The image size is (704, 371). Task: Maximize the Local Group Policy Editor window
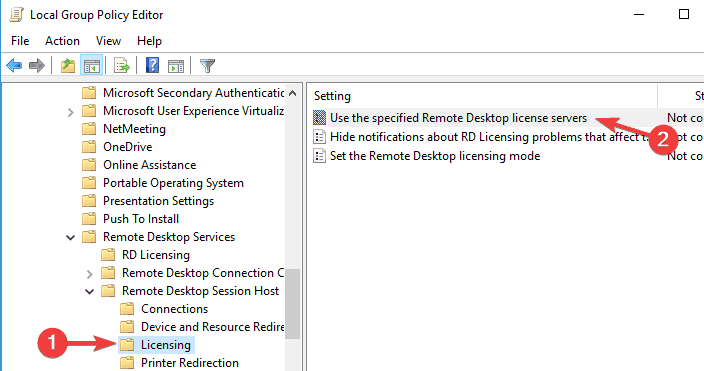coord(684,14)
